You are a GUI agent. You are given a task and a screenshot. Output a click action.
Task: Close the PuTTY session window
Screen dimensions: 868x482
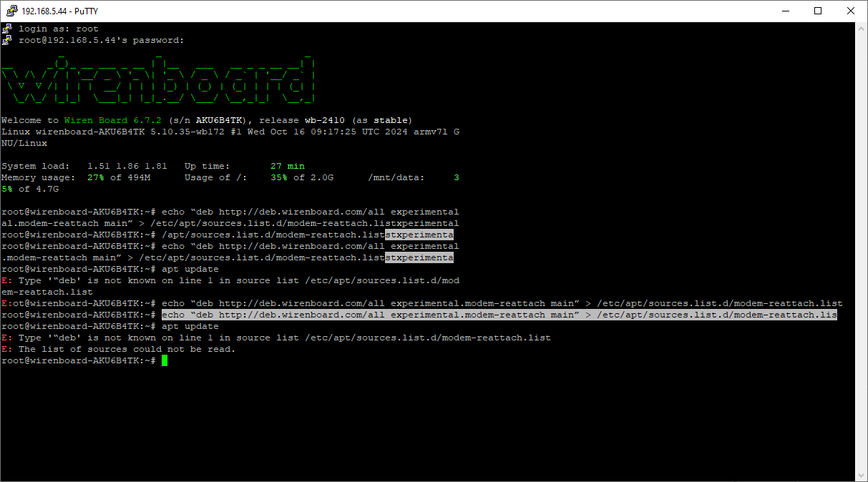click(x=851, y=11)
